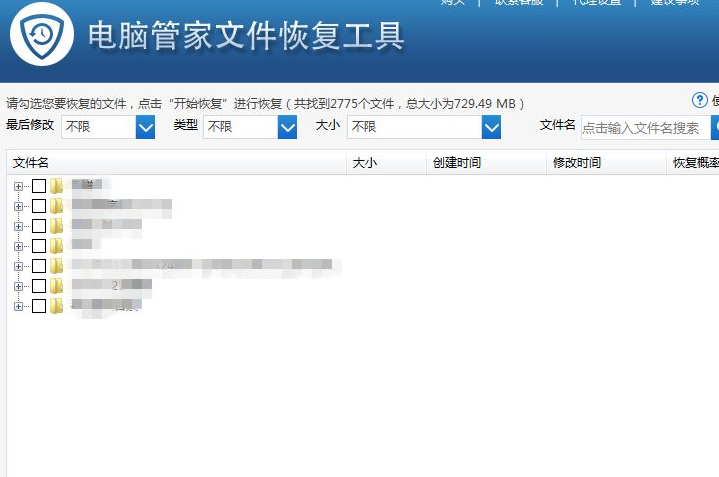The width and height of the screenshot is (719, 477).
Task: Open the 大小 size filter dropdown
Action: point(491,127)
